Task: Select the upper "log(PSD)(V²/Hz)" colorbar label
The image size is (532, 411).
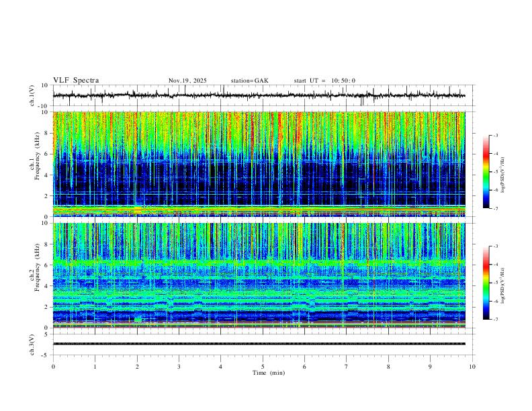Action: 503,175
